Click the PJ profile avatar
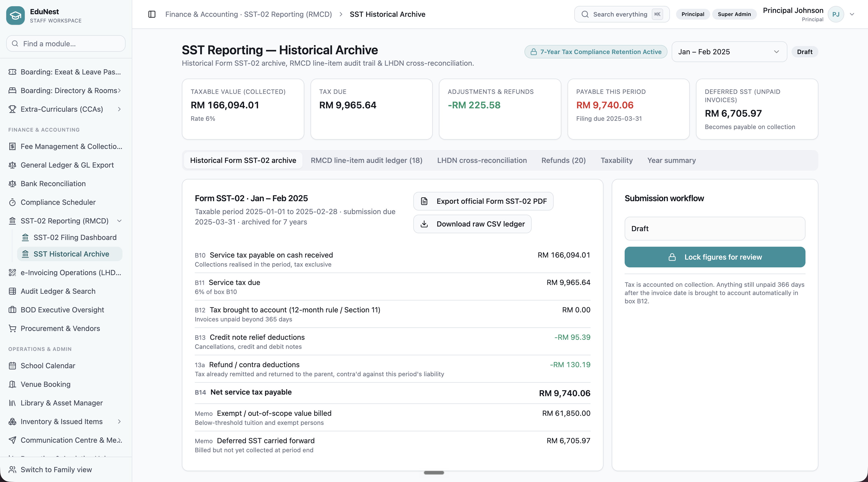Screen dimensions: 868x482 [x=836, y=14]
